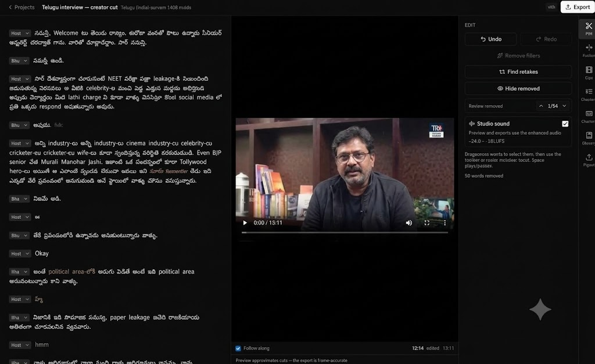Image resolution: width=595 pixels, height=364 pixels.
Task: Open the Bha speaker dropdown
Action: 19,199
